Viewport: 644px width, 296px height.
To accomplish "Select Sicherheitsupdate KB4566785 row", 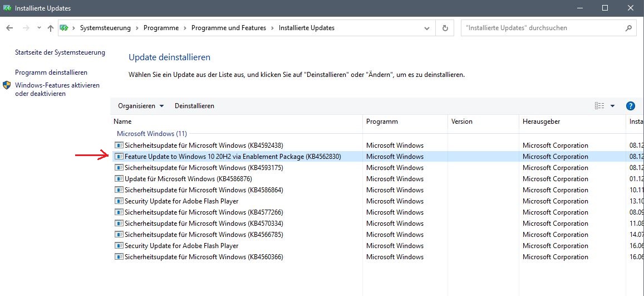I will [377, 234].
